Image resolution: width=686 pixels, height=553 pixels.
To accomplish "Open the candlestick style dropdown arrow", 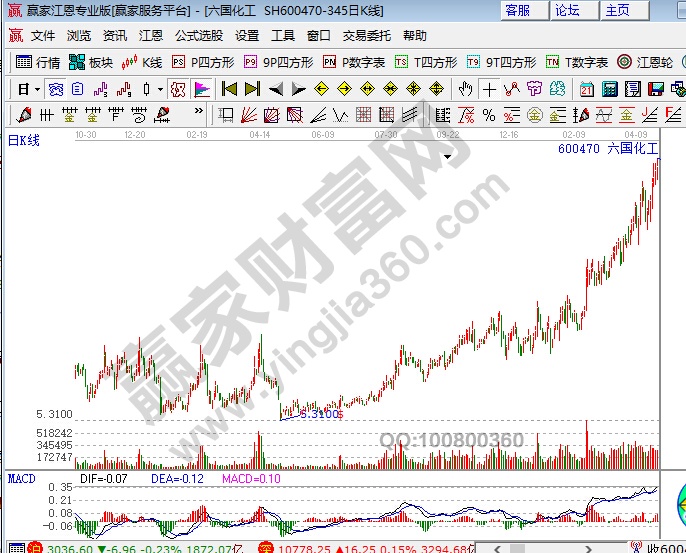I will click(x=160, y=89).
